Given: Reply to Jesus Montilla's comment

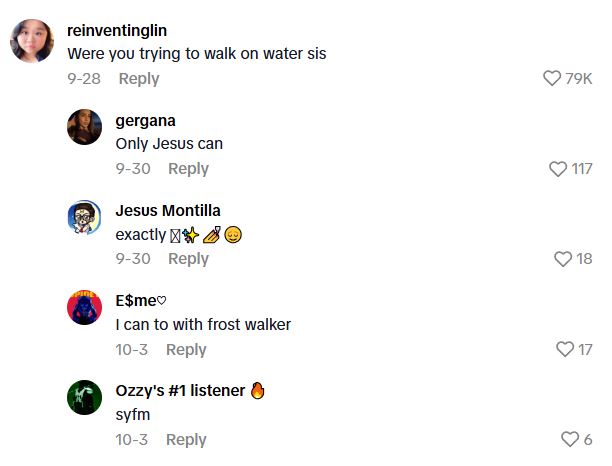Looking at the screenshot, I should [x=188, y=259].
